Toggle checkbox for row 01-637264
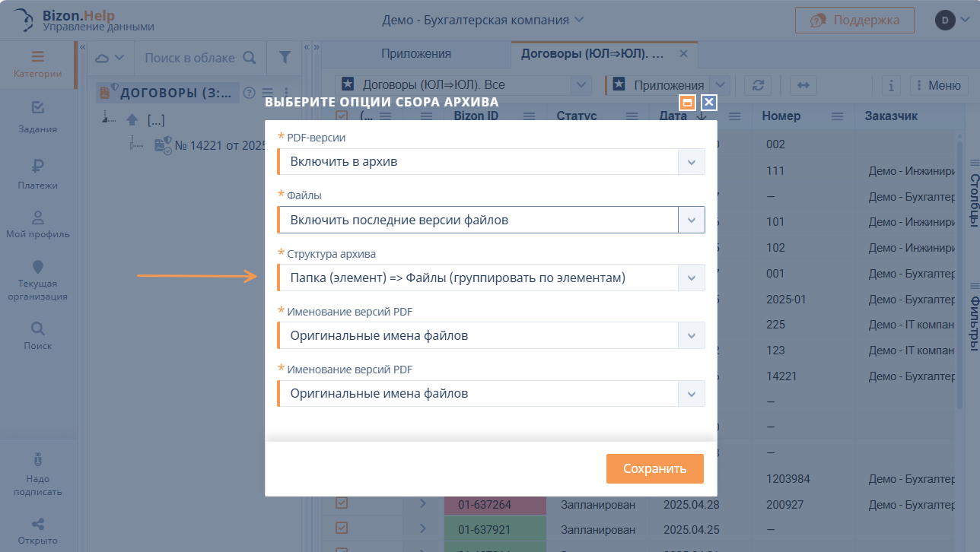The height and width of the screenshot is (552, 980). click(x=342, y=503)
